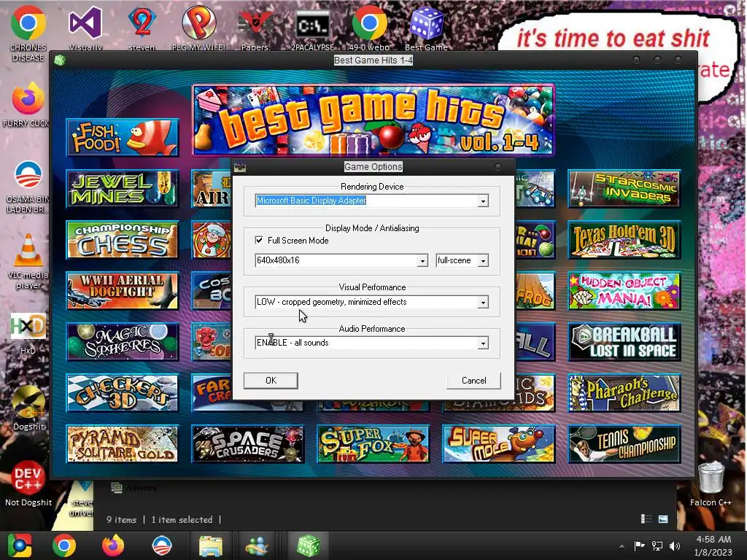Select the HxD desktop icon
Image resolution: width=747 pixels, height=560 pixels.
click(x=28, y=333)
